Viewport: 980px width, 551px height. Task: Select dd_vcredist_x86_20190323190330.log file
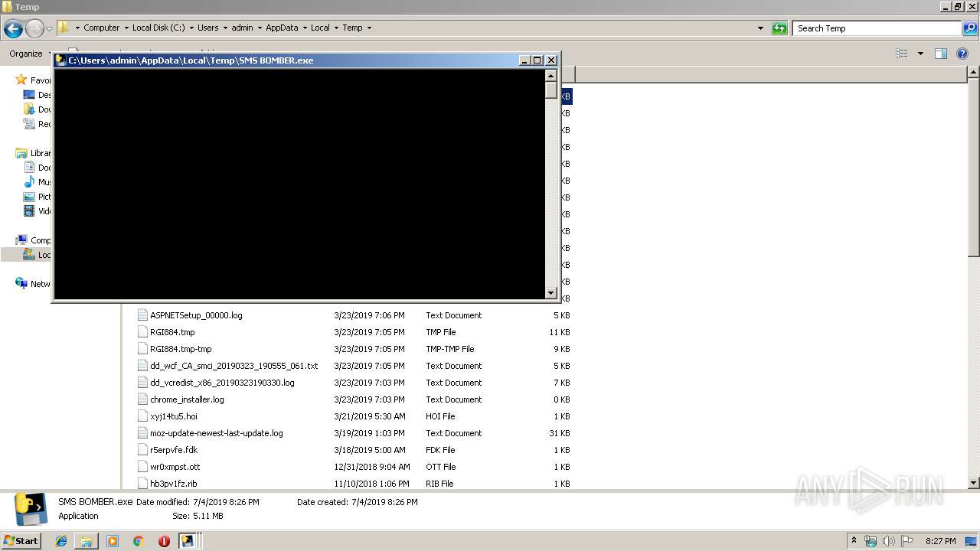click(x=222, y=383)
